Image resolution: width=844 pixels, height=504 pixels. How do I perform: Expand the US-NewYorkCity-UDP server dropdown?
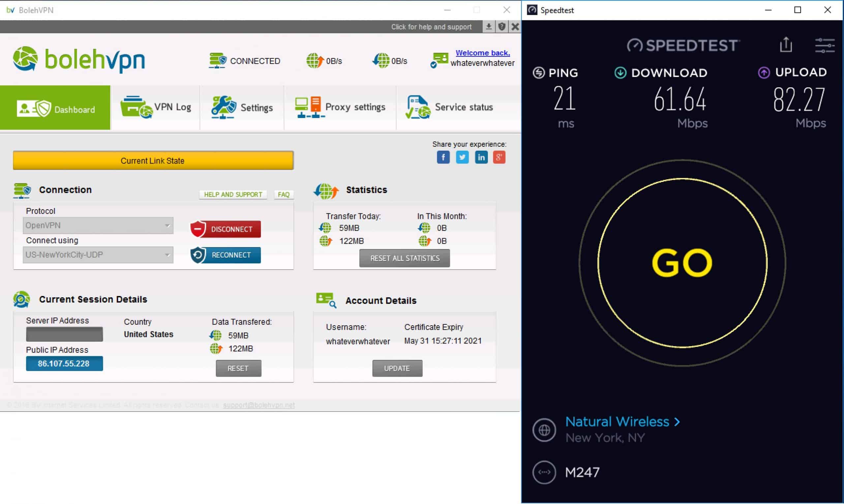pyautogui.click(x=98, y=255)
